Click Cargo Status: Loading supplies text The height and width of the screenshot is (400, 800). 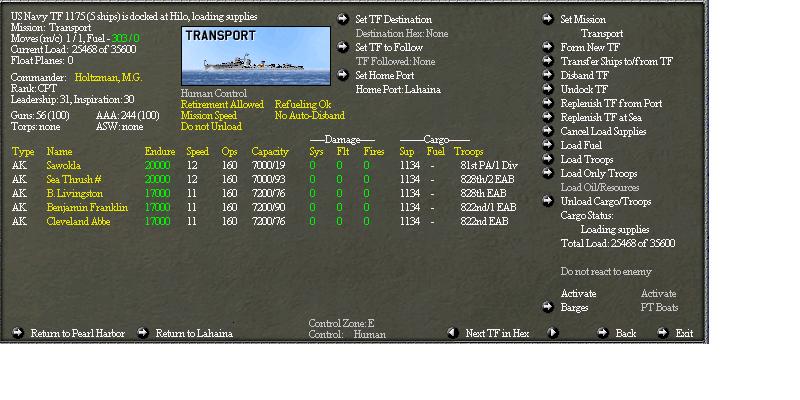(605, 222)
